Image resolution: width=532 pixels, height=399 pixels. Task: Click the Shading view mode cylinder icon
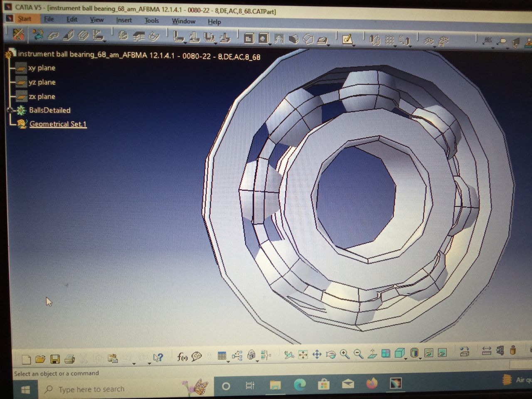414,353
